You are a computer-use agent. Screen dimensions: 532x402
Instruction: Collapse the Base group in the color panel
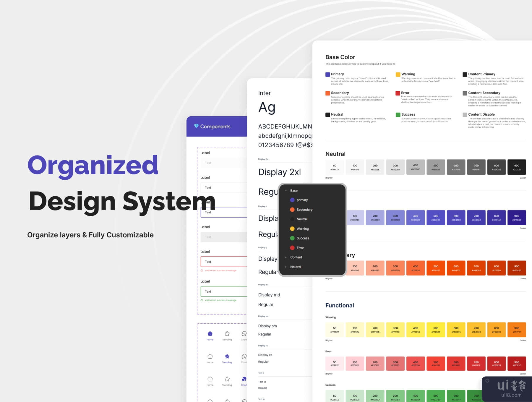[x=286, y=191]
